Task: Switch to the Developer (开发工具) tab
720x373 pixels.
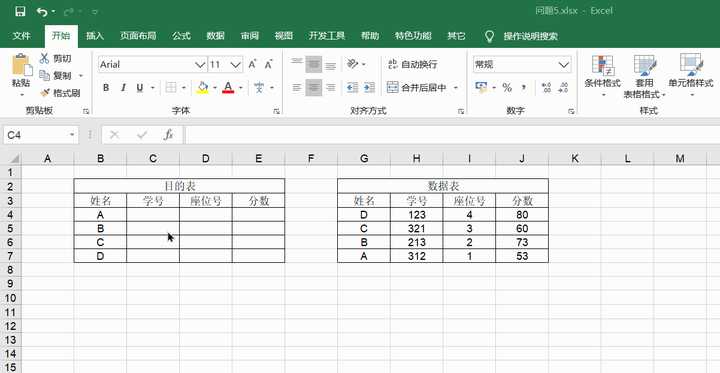Action: point(326,36)
